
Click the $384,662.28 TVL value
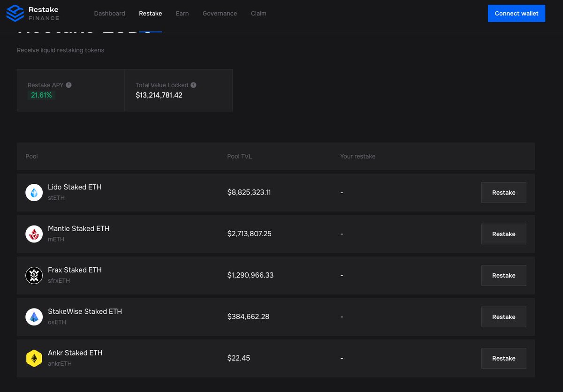[x=248, y=317]
